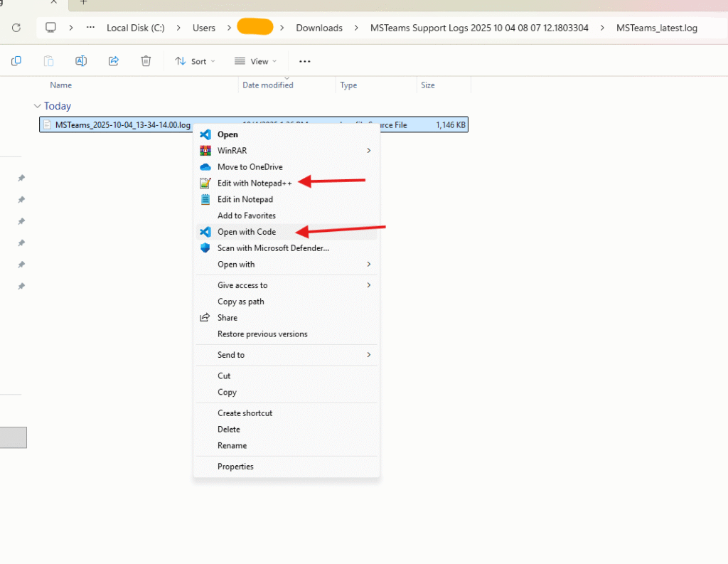
Task: Open Properties from the context menu
Action: click(235, 467)
